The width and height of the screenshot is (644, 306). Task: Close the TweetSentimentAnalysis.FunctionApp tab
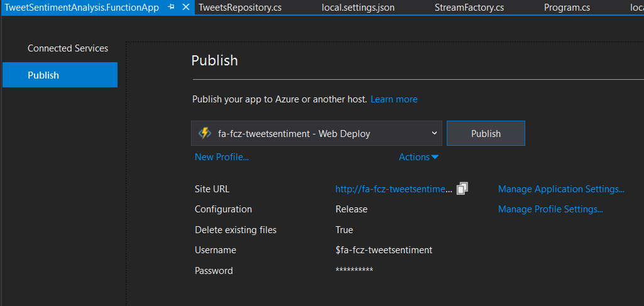(x=185, y=8)
